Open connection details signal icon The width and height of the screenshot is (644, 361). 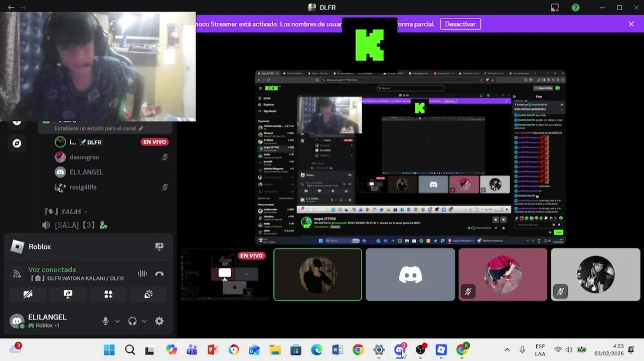point(17,274)
